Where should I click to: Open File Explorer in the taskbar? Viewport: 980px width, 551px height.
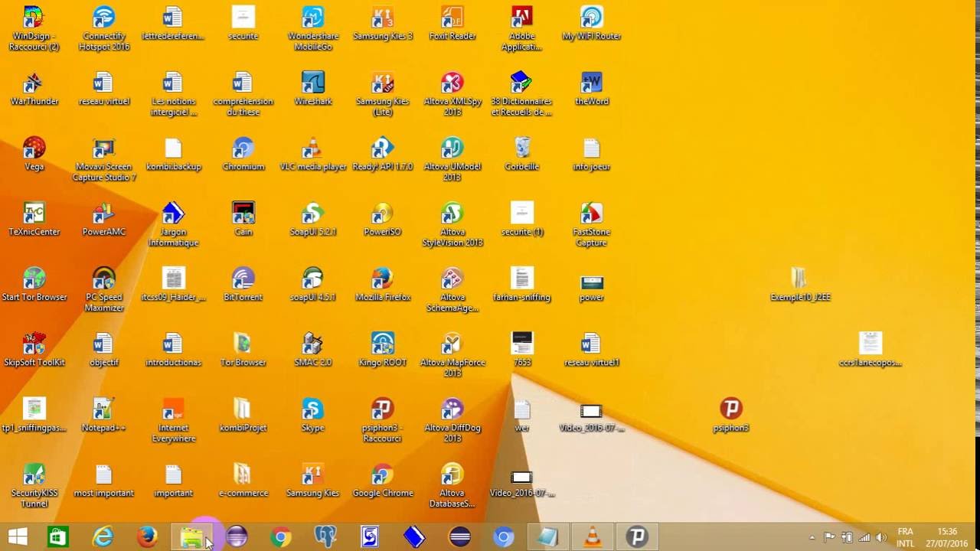click(x=191, y=537)
